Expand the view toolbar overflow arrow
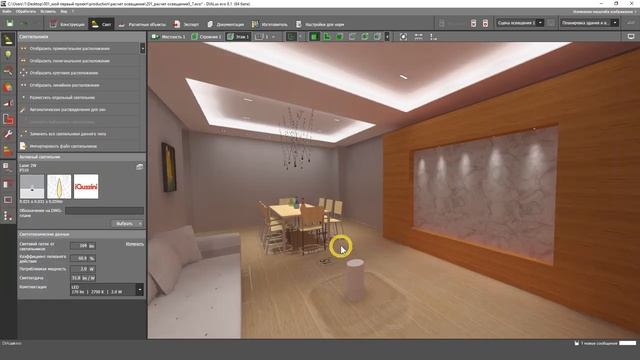 pyautogui.click(x=387, y=37)
